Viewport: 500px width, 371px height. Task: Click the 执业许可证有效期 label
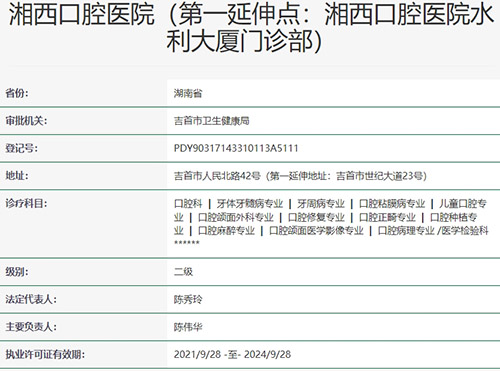(x=45, y=354)
